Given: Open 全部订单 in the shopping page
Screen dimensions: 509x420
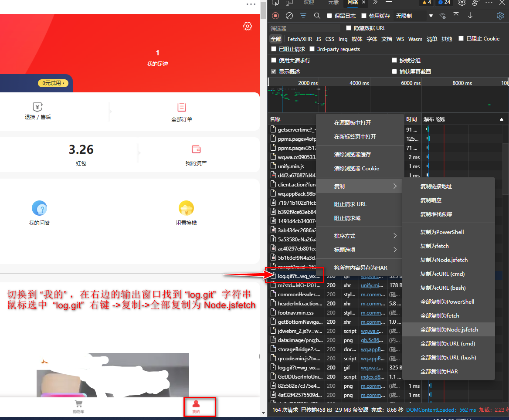Looking at the screenshot, I should [x=182, y=112].
